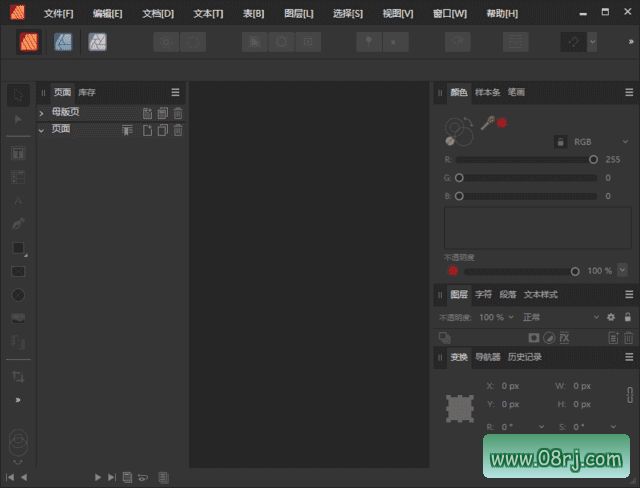Click the adjustments icon in Layers panel
Screen dimensions: 640x488
[549, 337]
